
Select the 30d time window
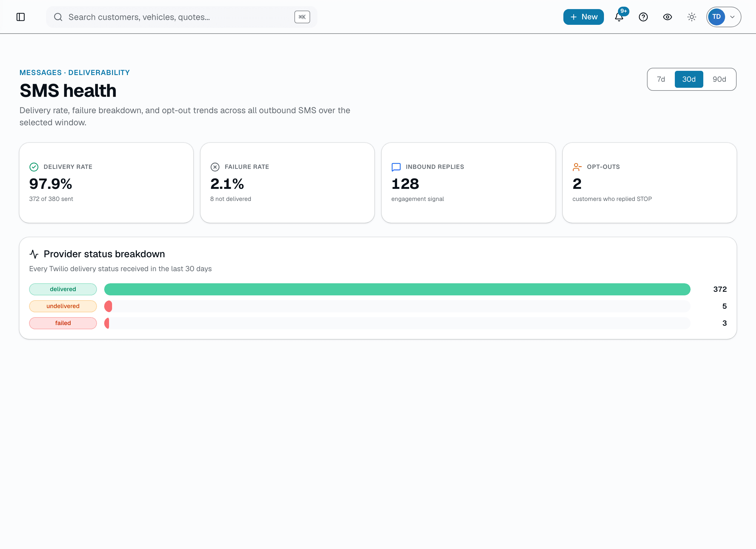[x=689, y=79]
